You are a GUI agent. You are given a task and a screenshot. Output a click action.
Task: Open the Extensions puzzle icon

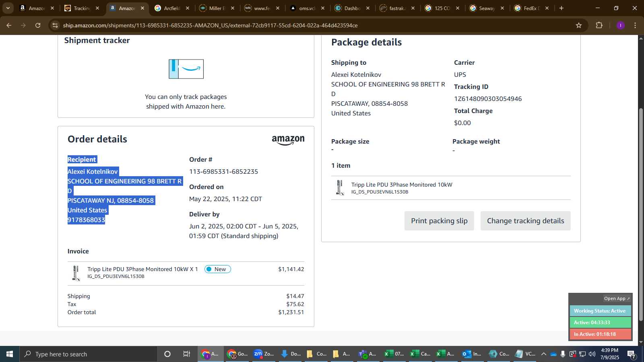point(599,25)
